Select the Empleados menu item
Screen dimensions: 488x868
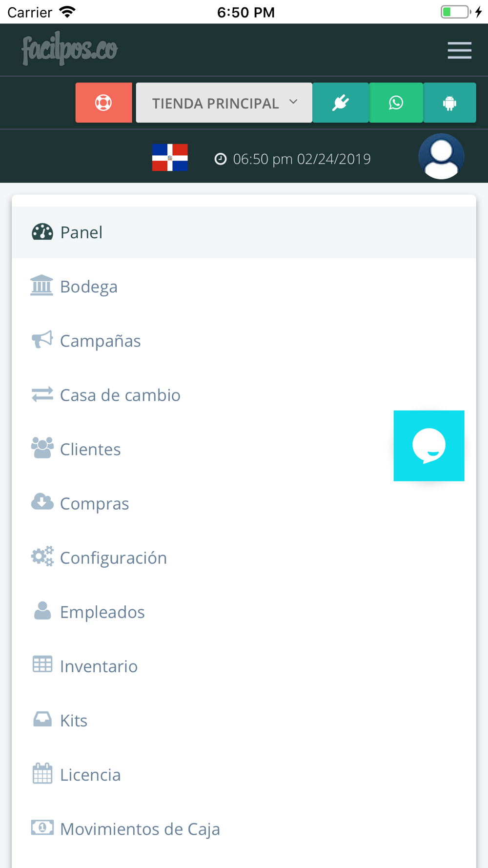point(244,612)
